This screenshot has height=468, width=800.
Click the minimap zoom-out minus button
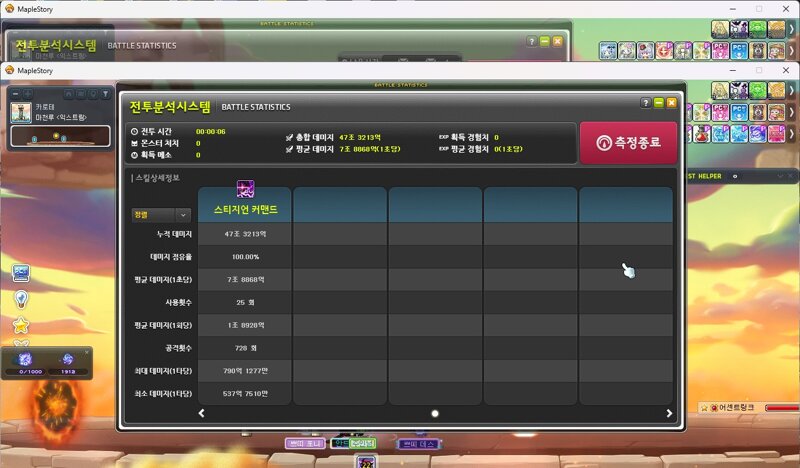point(15,93)
